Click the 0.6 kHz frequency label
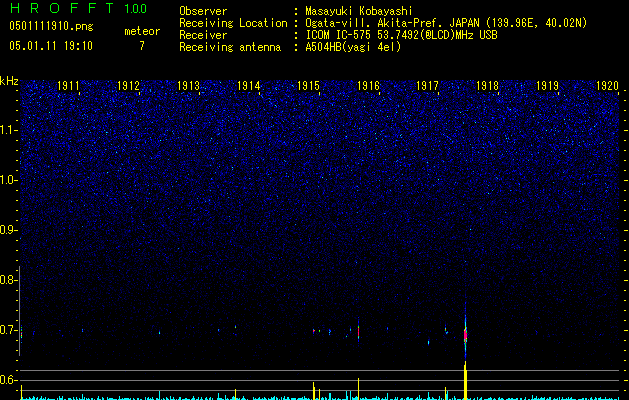 [7, 380]
